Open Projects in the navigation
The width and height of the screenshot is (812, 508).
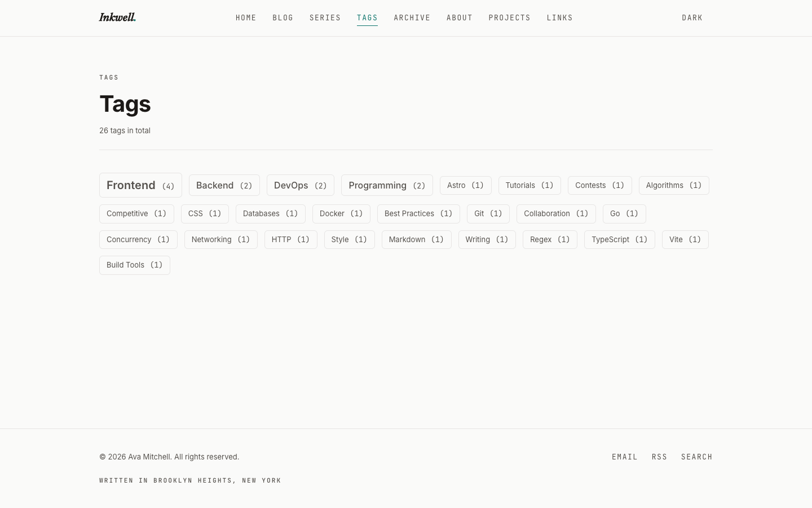click(x=510, y=18)
